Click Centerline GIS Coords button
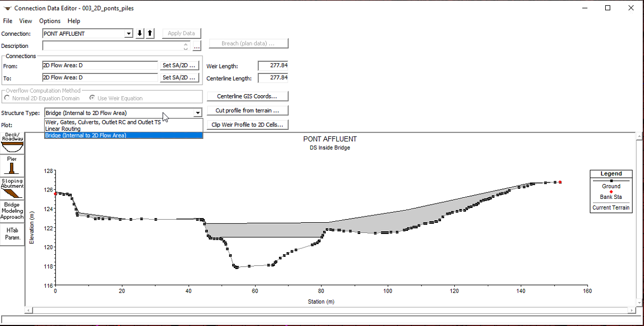The image size is (644, 326). pos(247,96)
